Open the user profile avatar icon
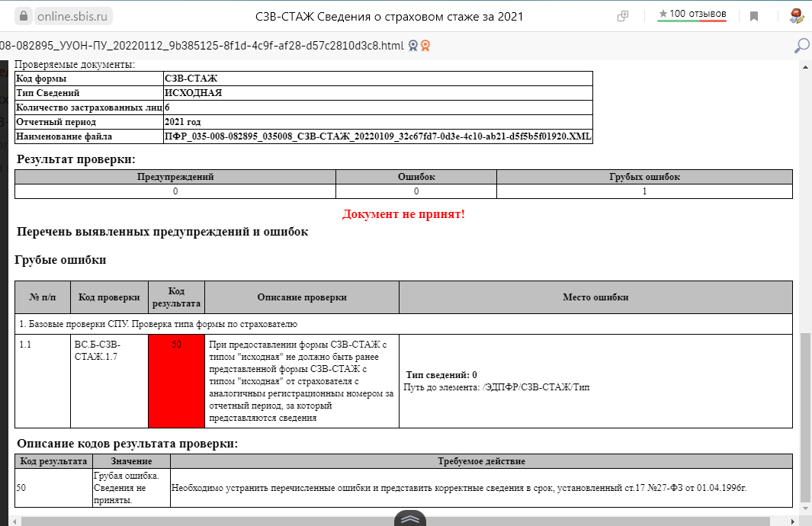The image size is (812, 526). [795, 14]
